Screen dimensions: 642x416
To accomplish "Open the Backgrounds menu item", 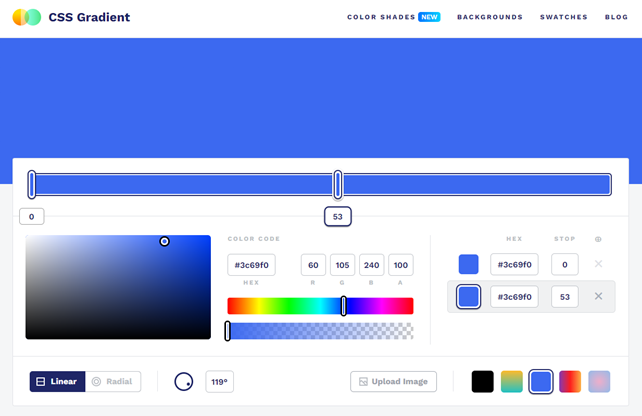I will (x=490, y=17).
